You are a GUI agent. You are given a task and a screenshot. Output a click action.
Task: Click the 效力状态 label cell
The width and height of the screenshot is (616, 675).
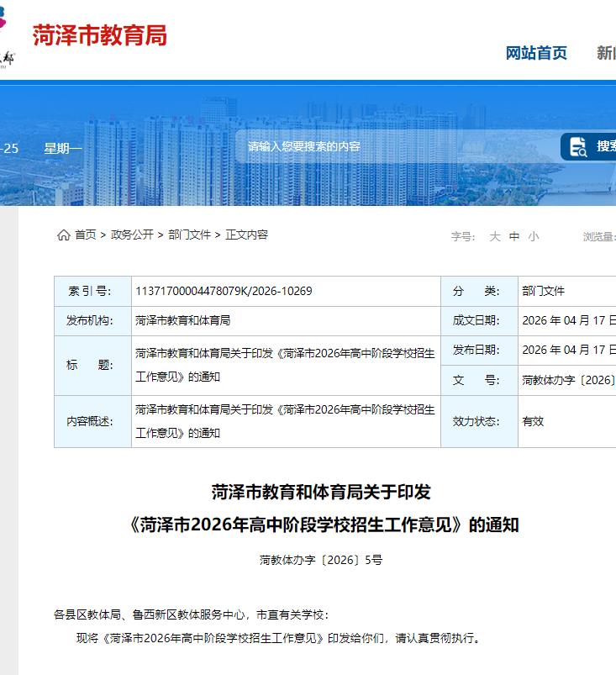pos(479,421)
